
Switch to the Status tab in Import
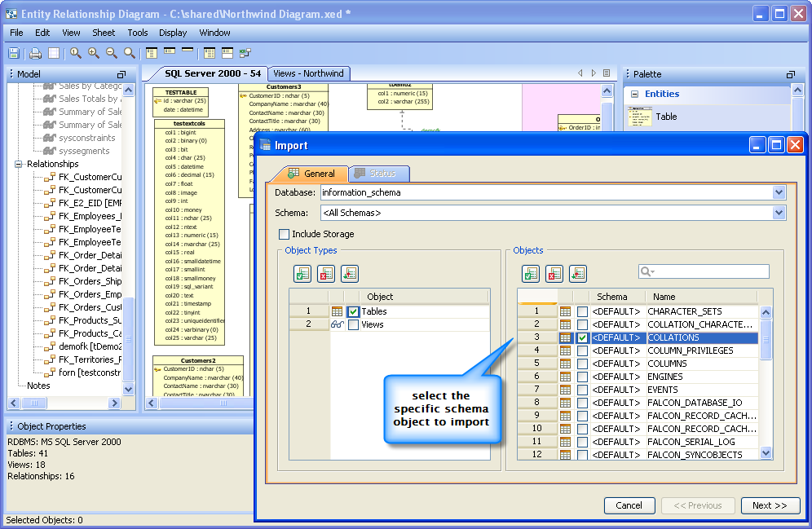pyautogui.click(x=379, y=174)
